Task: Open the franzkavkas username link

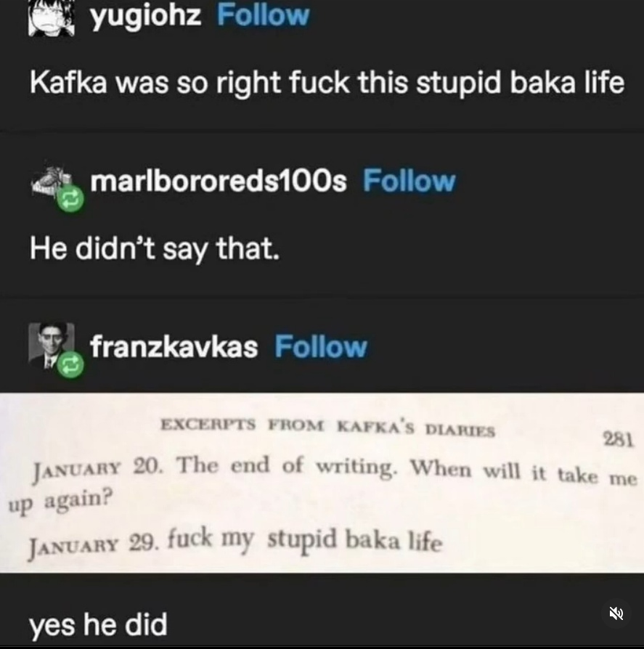Action: pos(174,346)
